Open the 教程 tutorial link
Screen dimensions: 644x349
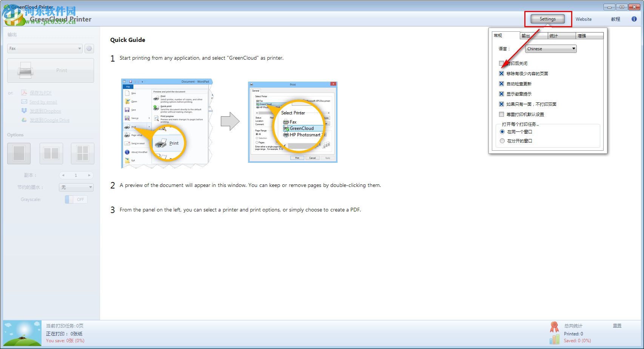click(x=616, y=19)
